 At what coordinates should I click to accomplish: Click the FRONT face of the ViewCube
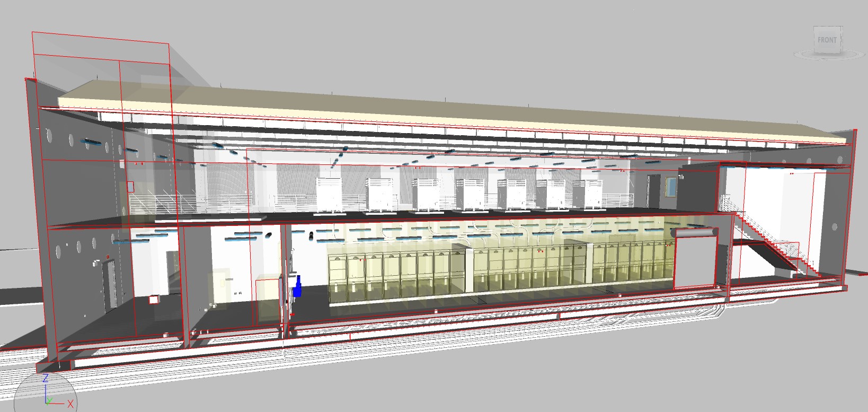(827, 40)
